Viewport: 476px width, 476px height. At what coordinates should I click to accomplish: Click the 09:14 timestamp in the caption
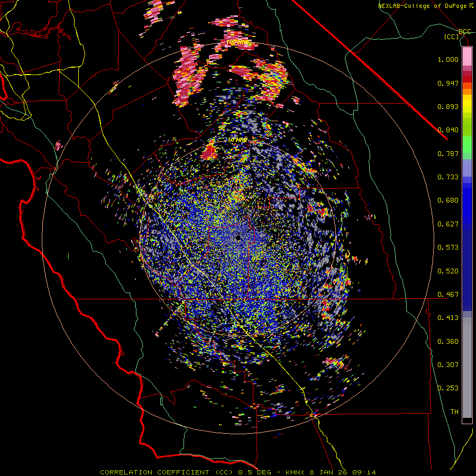364,472
